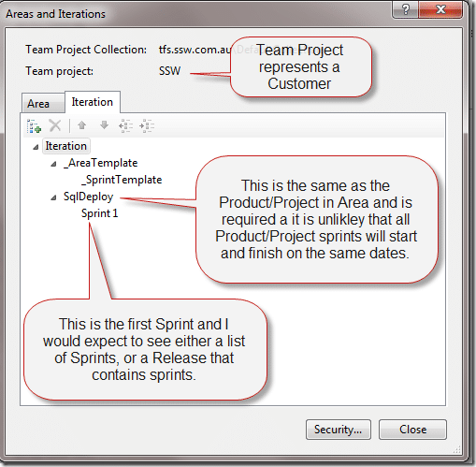
Task: Move node down with the down arrow icon
Action: [x=104, y=125]
